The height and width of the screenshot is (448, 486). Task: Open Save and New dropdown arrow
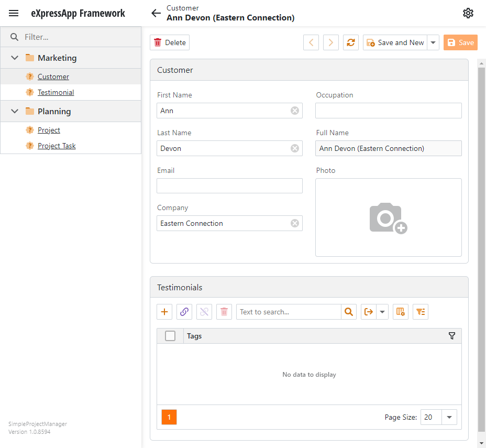(x=433, y=42)
